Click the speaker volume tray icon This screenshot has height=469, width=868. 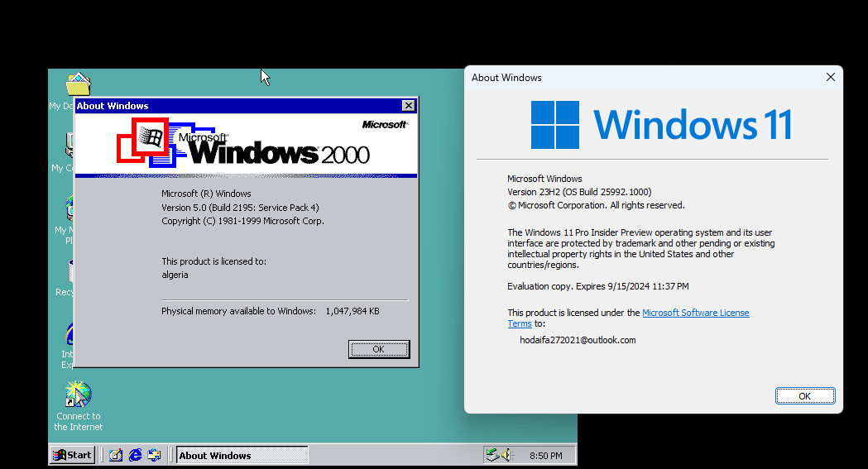tap(508, 455)
